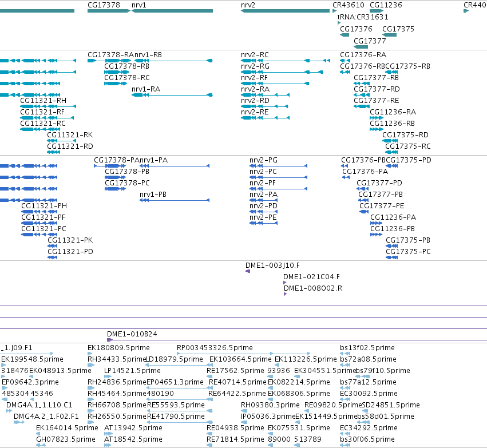Click protein CG11321-PK label
487x448 pixels.
point(70,240)
